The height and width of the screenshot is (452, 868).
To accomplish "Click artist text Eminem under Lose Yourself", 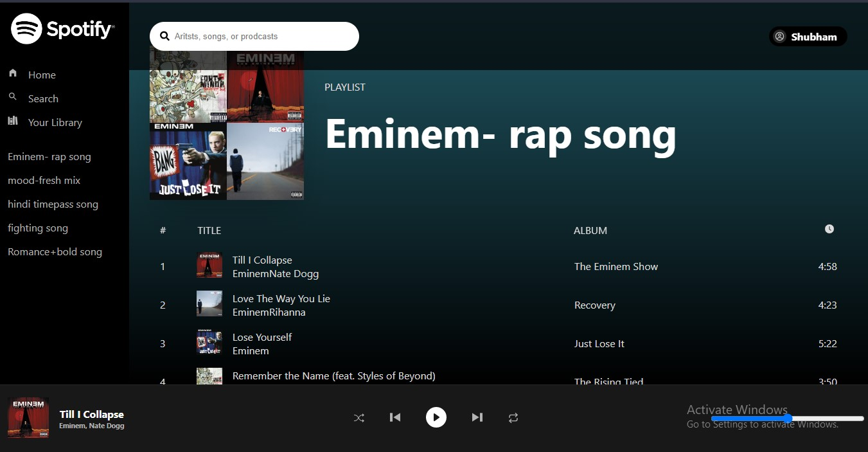I will 251,351.
